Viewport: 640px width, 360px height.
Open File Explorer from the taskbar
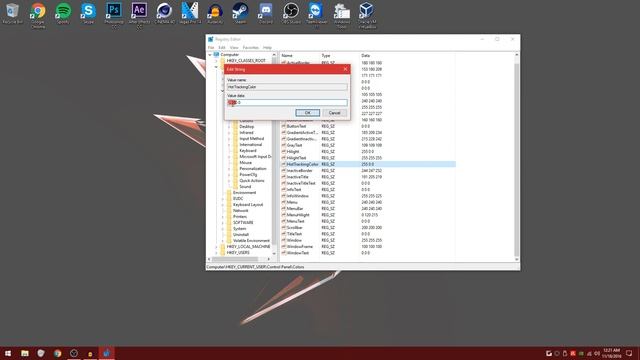(x=25, y=353)
